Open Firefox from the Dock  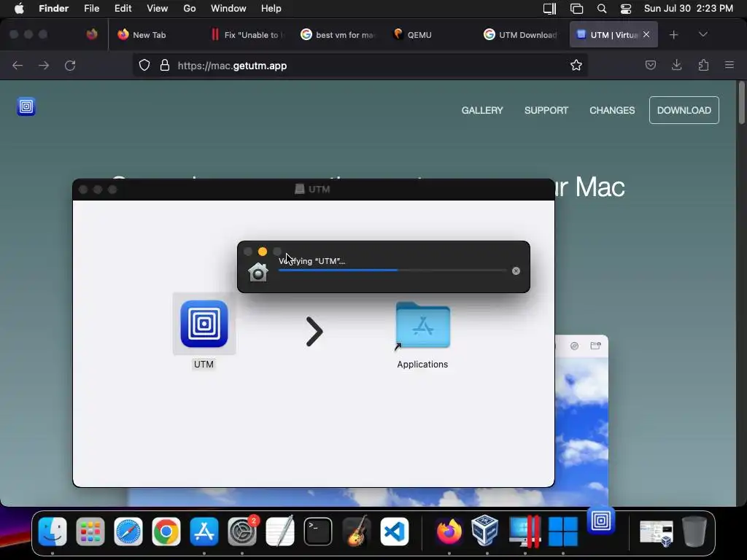[449, 532]
